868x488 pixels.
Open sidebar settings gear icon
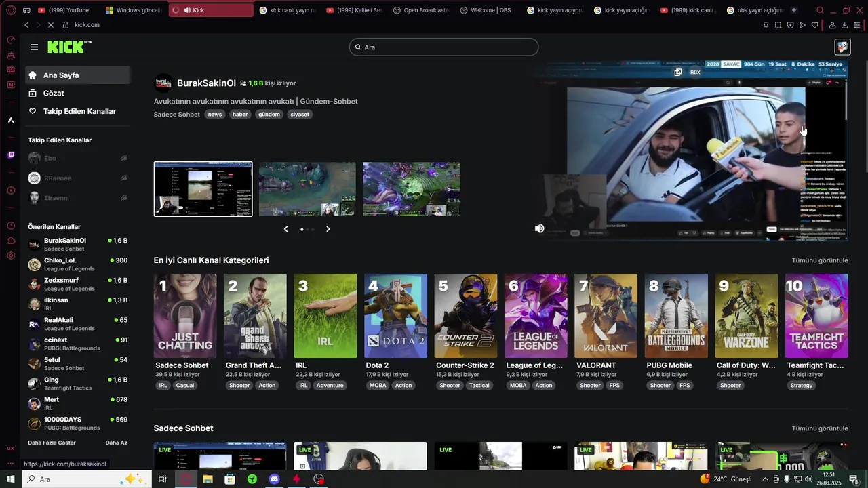coord(11,256)
